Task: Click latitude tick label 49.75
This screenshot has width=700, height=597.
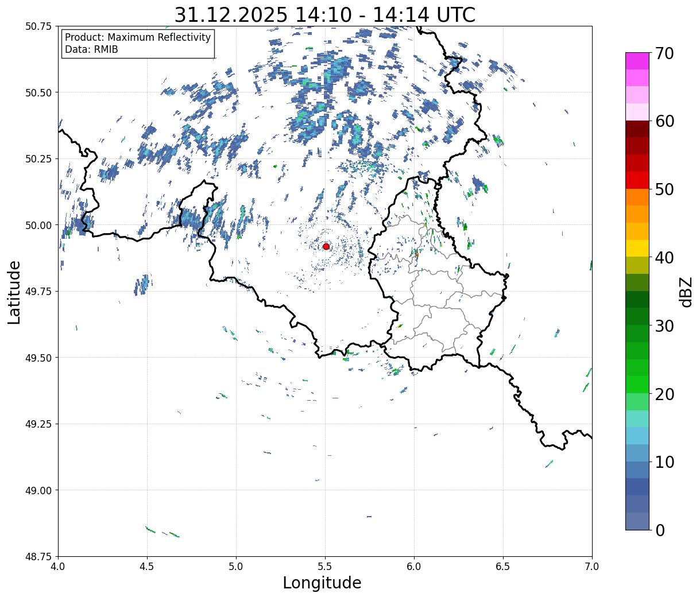Action: [38, 292]
